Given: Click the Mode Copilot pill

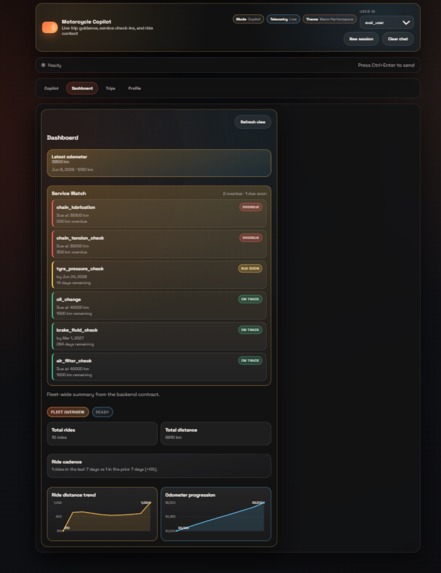Looking at the screenshot, I should tap(248, 19).
